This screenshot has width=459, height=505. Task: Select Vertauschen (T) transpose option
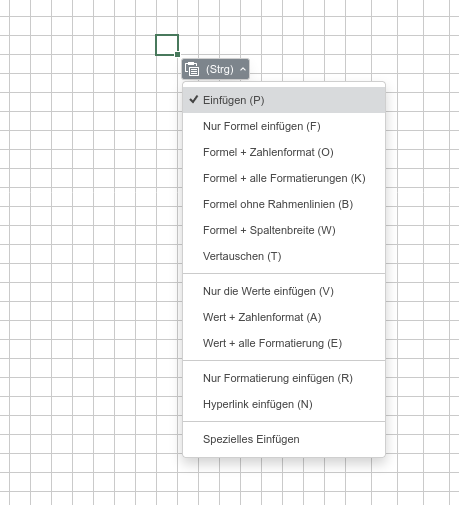(x=284, y=256)
